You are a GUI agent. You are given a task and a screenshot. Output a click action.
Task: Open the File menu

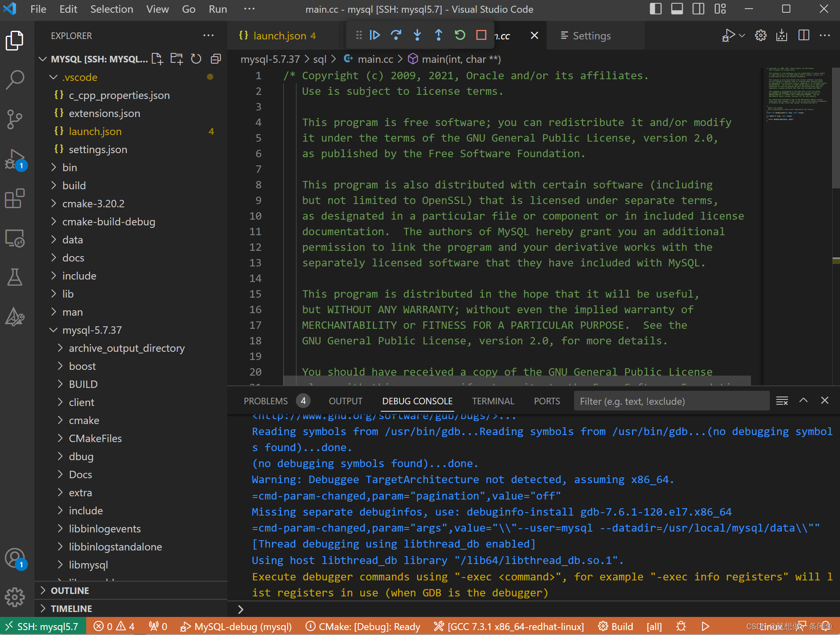[38, 9]
